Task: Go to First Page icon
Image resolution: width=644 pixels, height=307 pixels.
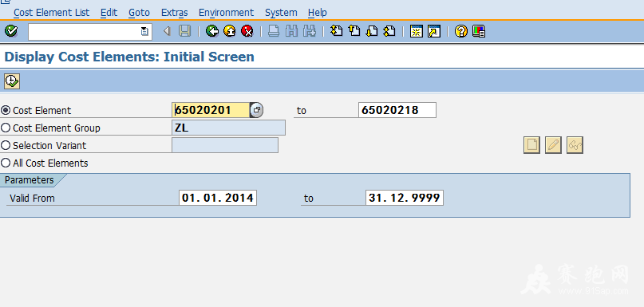Action: pyautogui.click(x=337, y=31)
